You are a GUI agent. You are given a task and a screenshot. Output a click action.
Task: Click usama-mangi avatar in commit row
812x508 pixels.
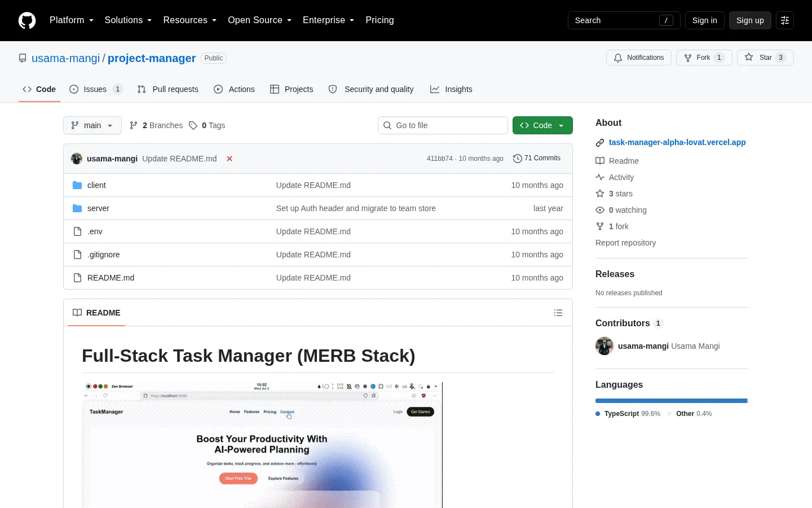pyautogui.click(x=77, y=159)
